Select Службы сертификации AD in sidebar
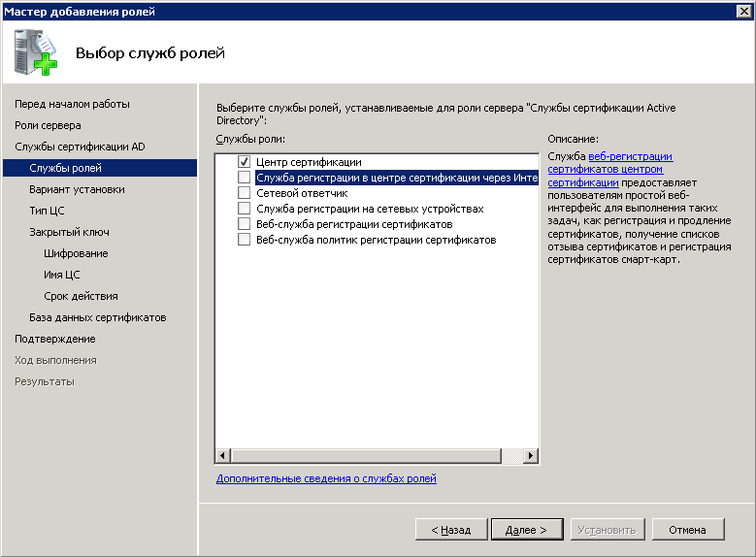 point(80,147)
